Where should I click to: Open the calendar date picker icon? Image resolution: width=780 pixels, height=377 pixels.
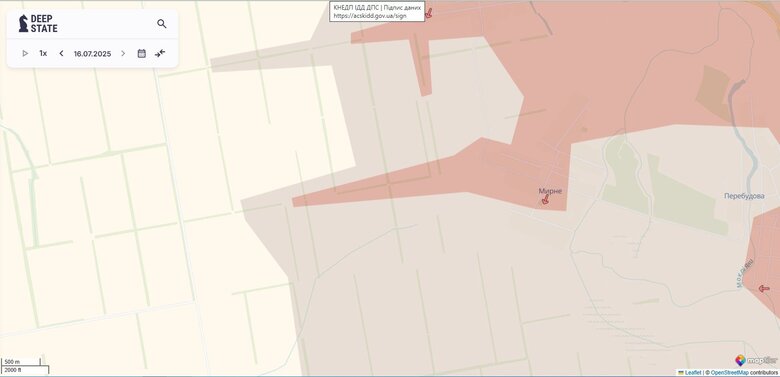(142, 53)
